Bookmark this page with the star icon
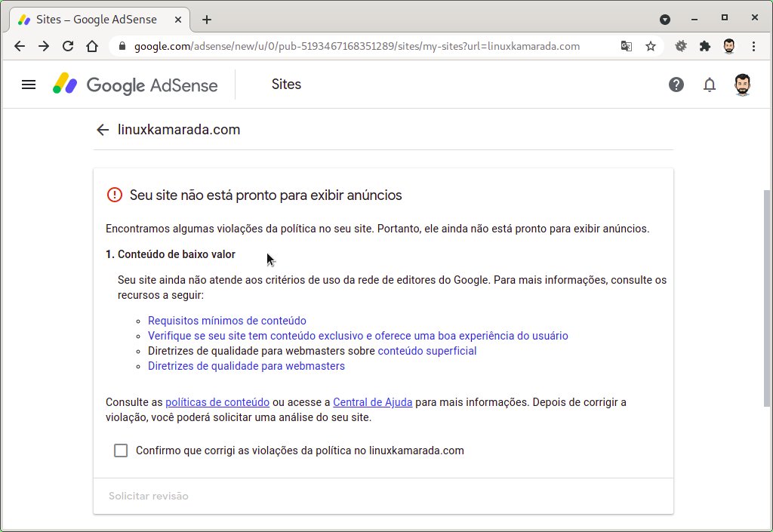 point(651,46)
